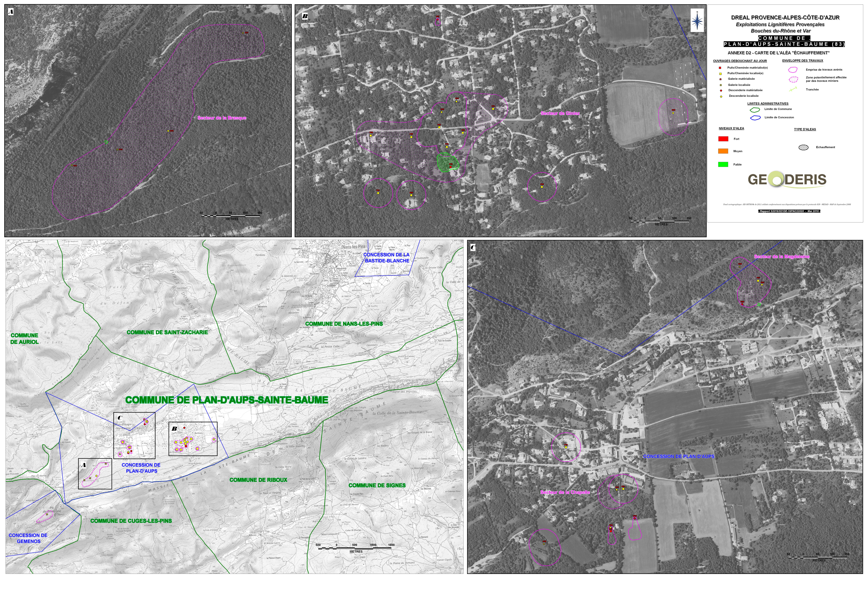Click the 'COMMUNE DE SIGNES' label
The image size is (868, 614).
pyautogui.click(x=377, y=485)
